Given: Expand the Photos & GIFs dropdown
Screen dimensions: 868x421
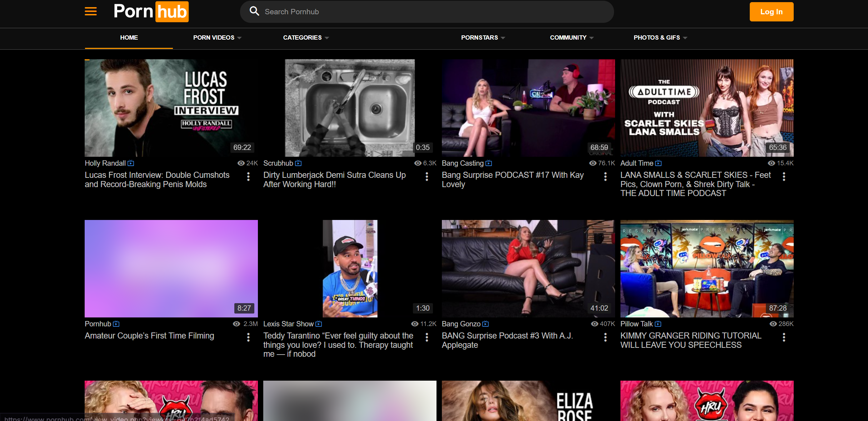Looking at the screenshot, I should (660, 37).
